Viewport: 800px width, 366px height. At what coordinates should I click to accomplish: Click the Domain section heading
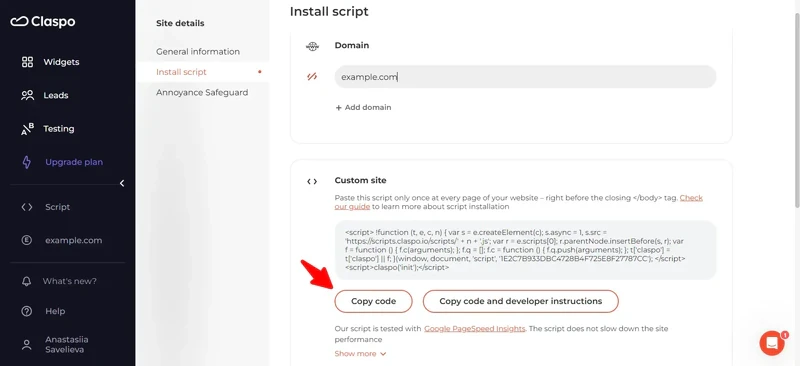pyautogui.click(x=352, y=45)
